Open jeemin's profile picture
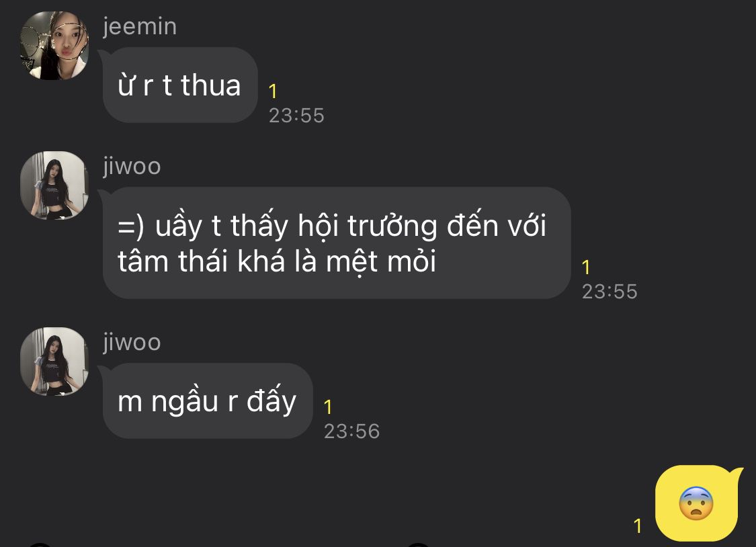 click(x=54, y=46)
